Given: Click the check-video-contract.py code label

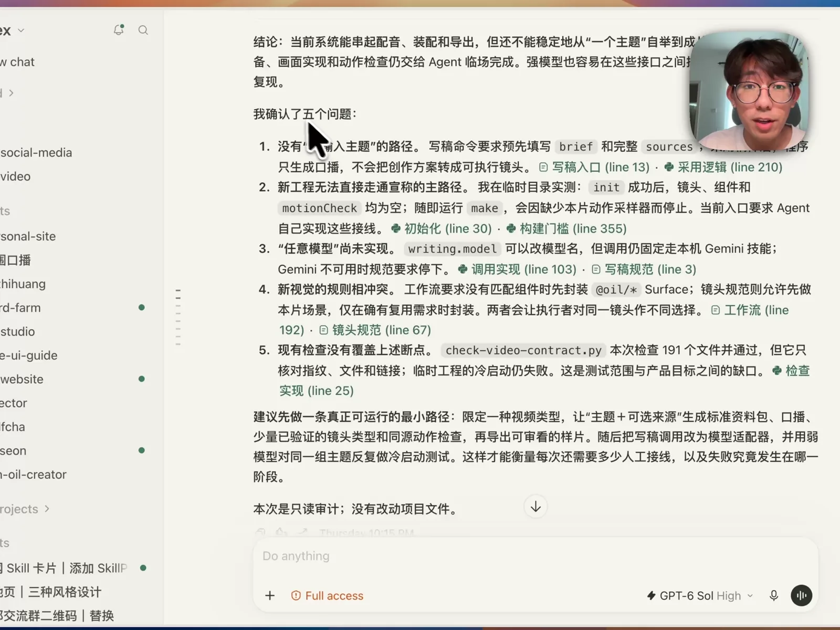Looking at the screenshot, I should 523,350.
